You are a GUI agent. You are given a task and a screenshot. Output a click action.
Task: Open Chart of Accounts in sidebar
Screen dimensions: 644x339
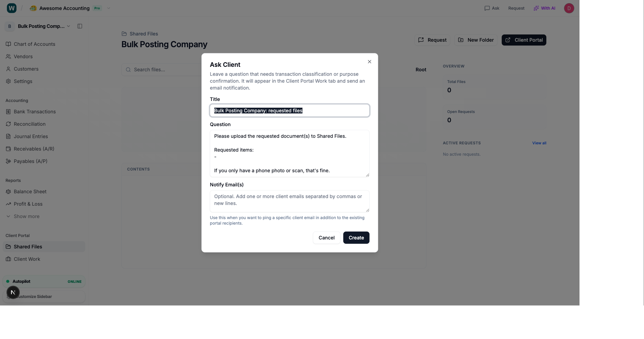(34, 44)
